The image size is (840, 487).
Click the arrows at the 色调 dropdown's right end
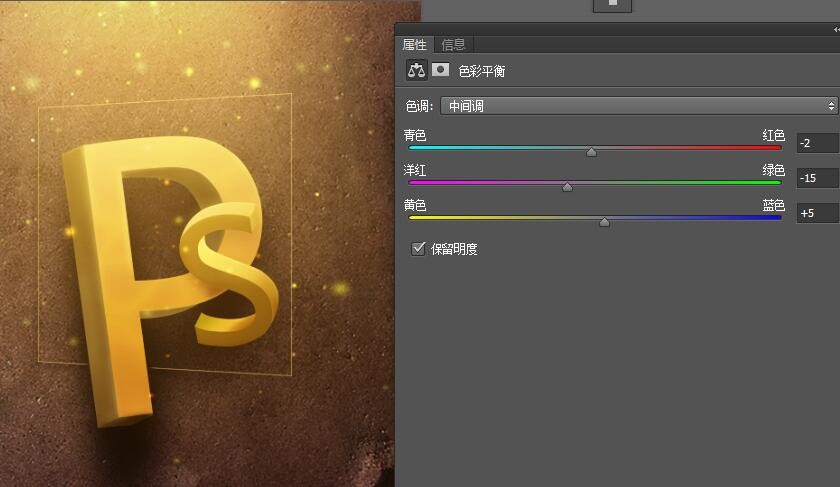click(x=831, y=105)
